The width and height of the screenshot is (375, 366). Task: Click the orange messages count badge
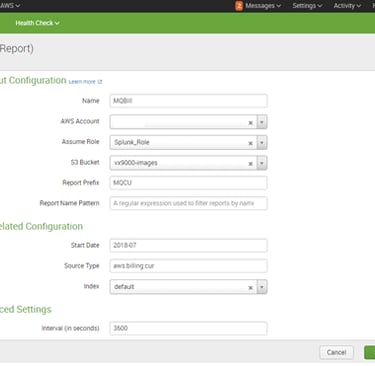pos(239,6)
